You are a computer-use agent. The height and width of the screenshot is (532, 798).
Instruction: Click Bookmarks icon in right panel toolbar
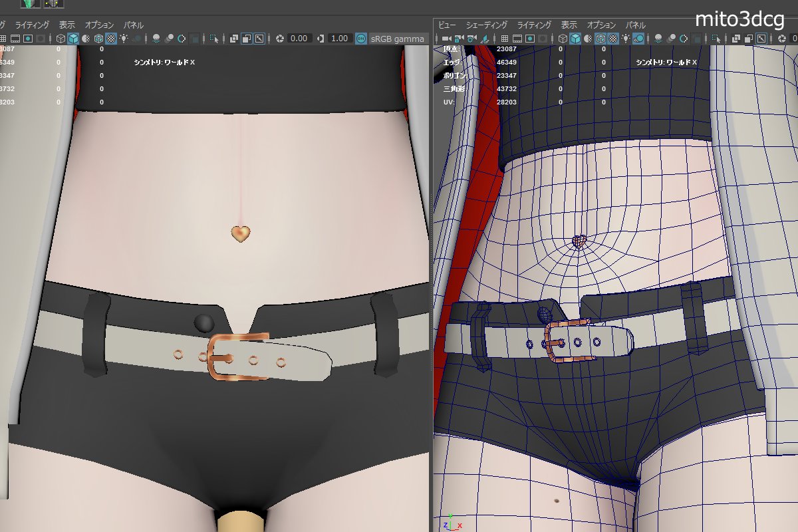coord(485,39)
